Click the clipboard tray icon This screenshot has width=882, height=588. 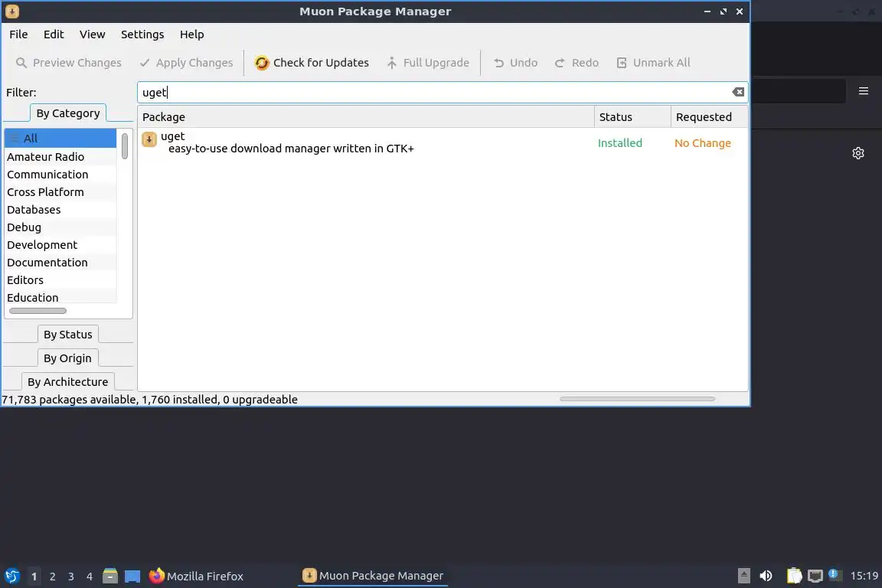794,576
